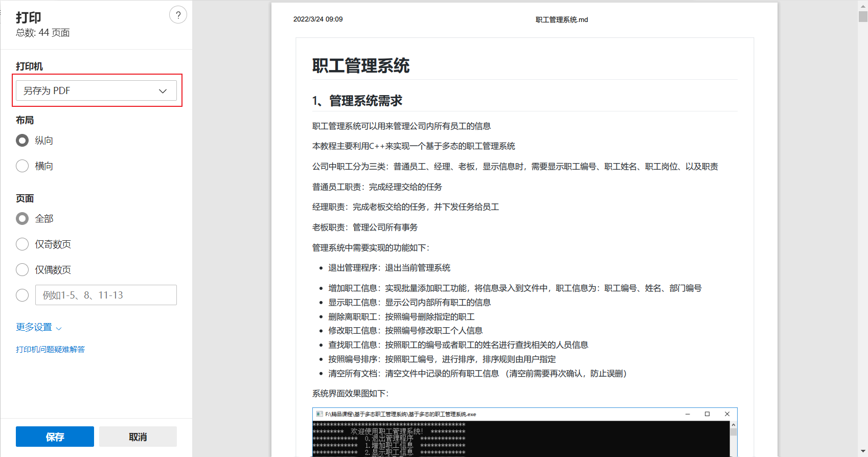This screenshot has height=457, width=868.
Task: Click the bullet 修改职工信息 line
Action: 405,331
